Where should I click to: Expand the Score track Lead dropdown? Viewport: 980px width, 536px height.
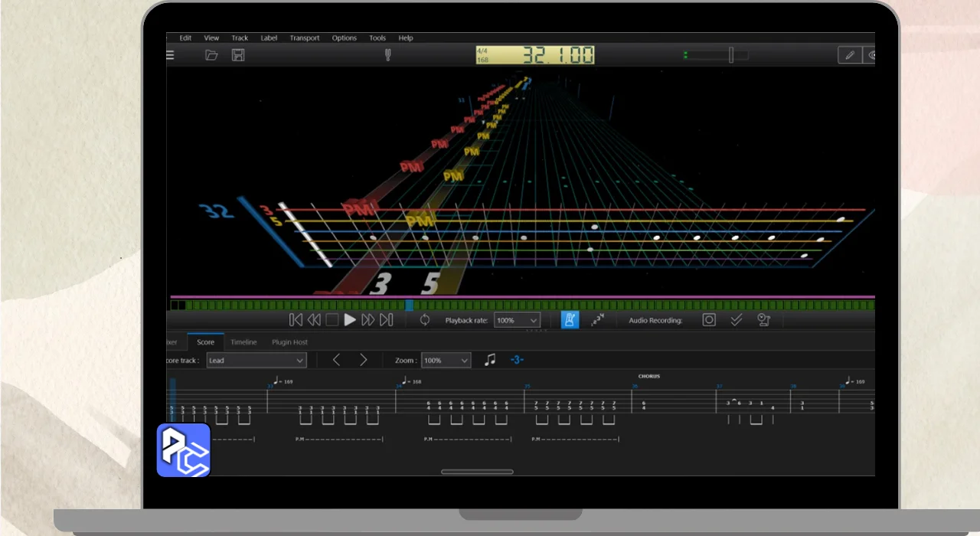click(256, 360)
